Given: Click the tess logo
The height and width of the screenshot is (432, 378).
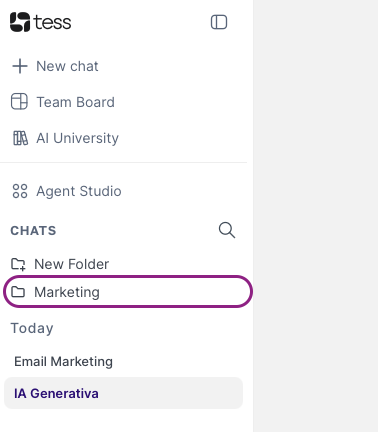Looking at the screenshot, I should tap(40, 22).
